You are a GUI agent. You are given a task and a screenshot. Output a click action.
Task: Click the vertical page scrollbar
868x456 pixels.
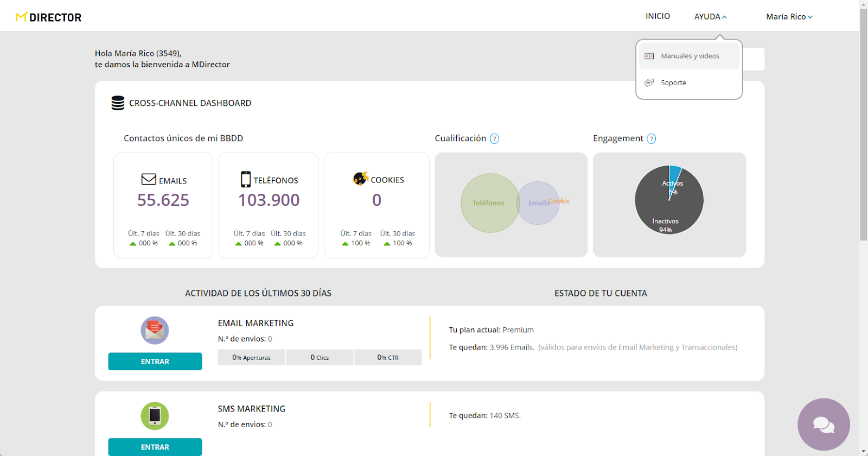863,136
